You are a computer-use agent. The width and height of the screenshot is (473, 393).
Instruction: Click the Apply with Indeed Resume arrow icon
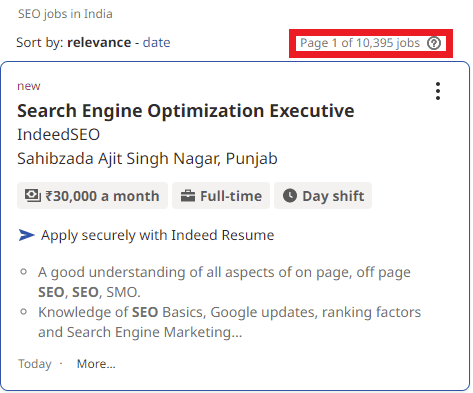27,235
